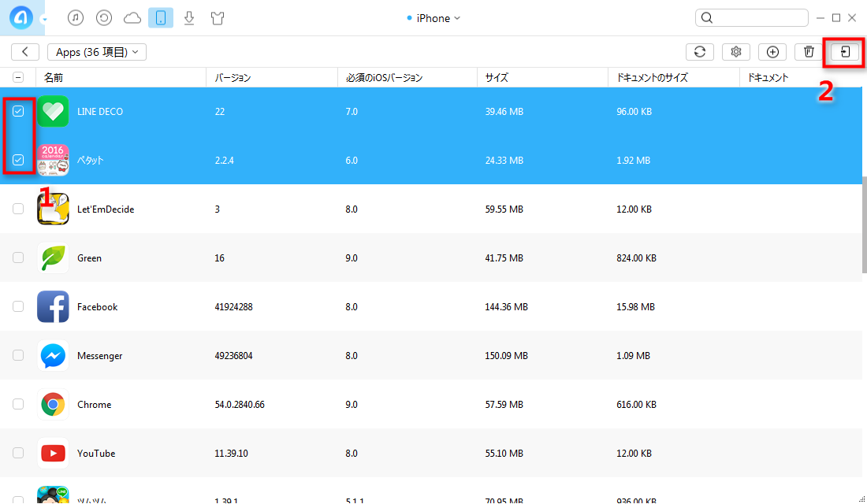
Task: Select the device manager phone icon
Action: tap(160, 17)
